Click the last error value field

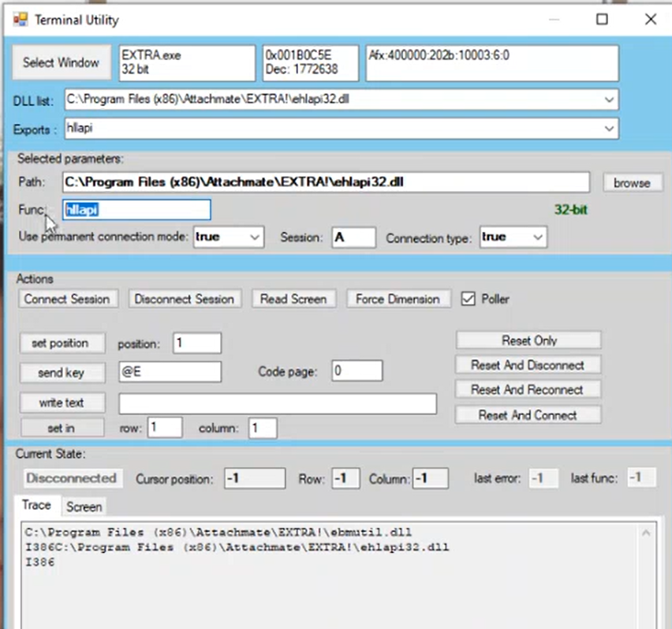(x=543, y=478)
